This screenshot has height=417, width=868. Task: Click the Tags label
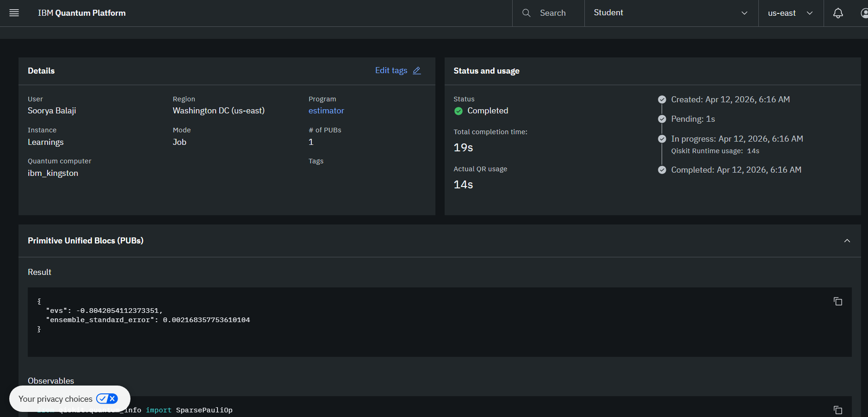click(316, 161)
